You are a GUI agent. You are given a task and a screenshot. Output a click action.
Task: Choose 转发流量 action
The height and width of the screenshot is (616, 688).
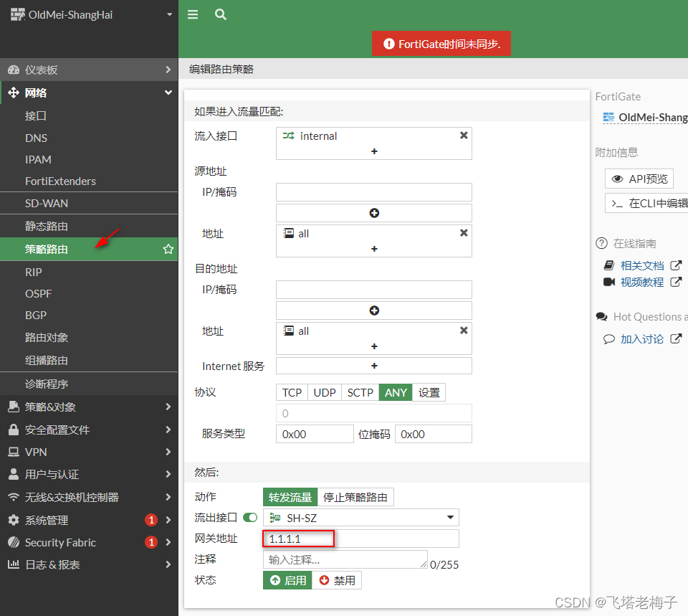click(x=290, y=497)
